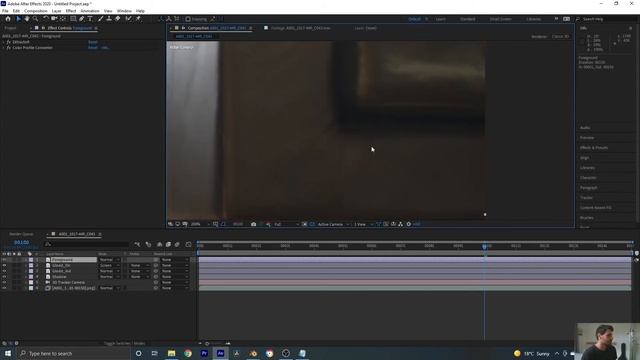Select the Eraser tool
The image size is (640, 360).
click(118, 19)
